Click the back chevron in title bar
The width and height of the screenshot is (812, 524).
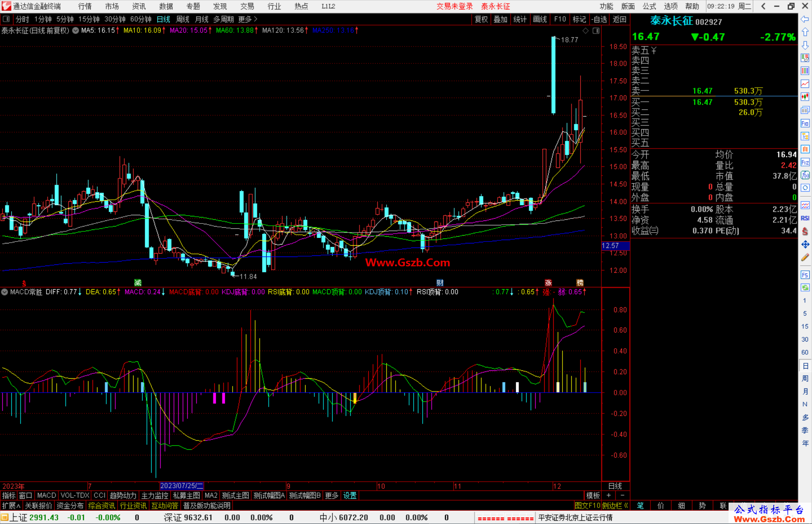click(763, 6)
